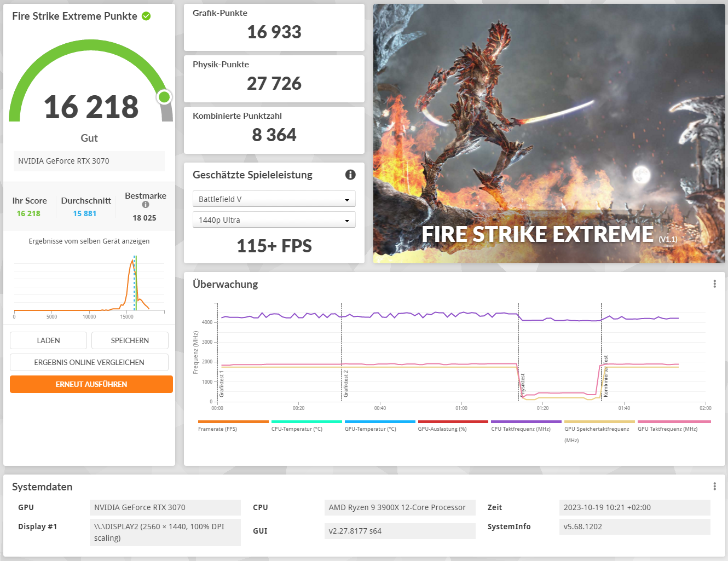Click the info icon under Bestmarke
728x561 pixels.
pyautogui.click(x=146, y=205)
